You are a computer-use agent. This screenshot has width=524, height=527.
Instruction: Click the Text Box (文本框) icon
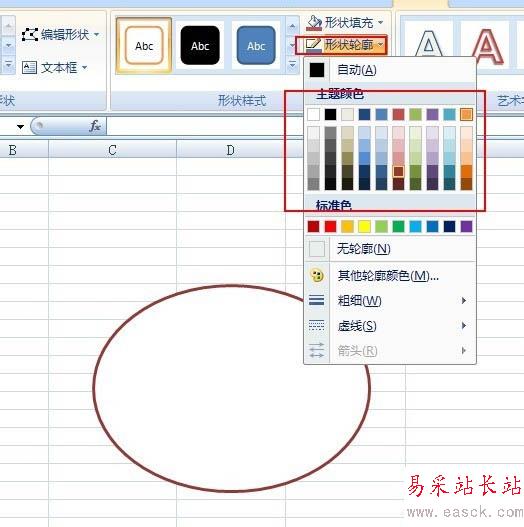(30, 68)
